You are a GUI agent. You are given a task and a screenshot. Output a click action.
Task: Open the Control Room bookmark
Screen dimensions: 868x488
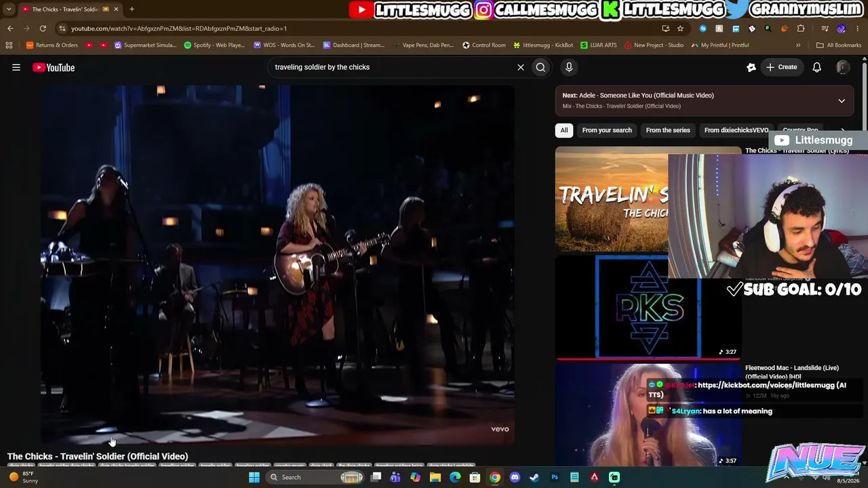coord(484,45)
